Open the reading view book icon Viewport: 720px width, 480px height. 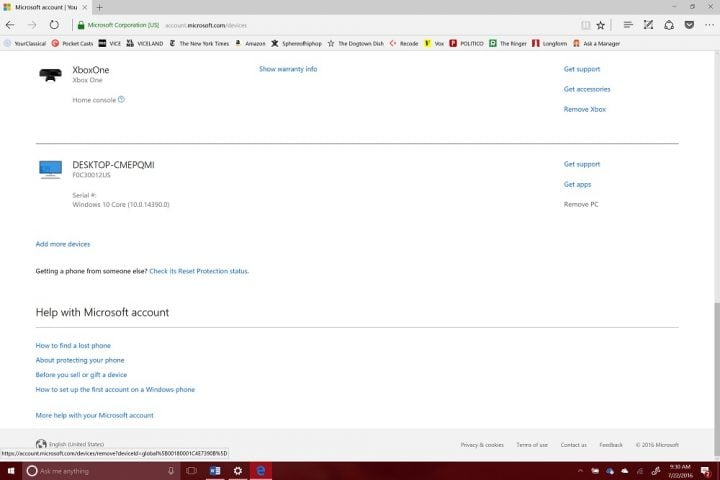(x=585, y=25)
